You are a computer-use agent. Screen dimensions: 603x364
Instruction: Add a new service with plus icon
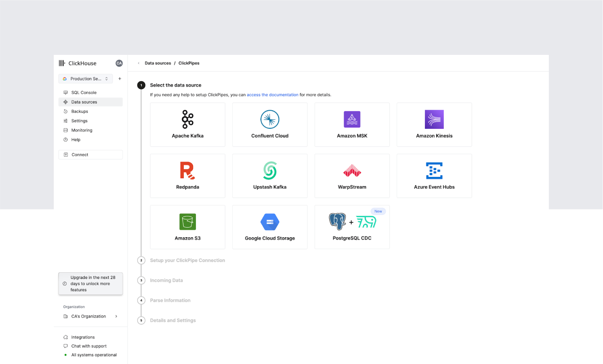(120, 79)
